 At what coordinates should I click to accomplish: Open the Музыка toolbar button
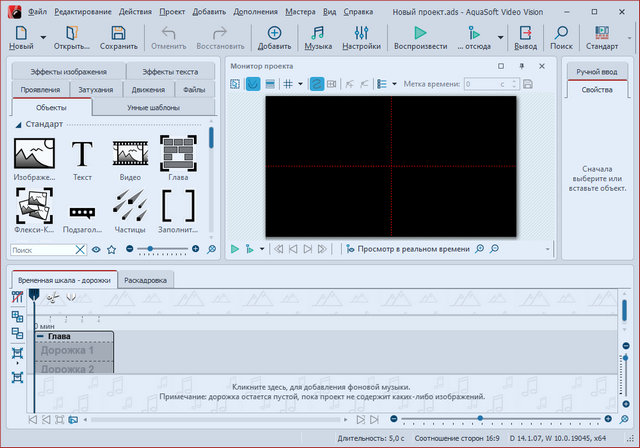(318, 38)
